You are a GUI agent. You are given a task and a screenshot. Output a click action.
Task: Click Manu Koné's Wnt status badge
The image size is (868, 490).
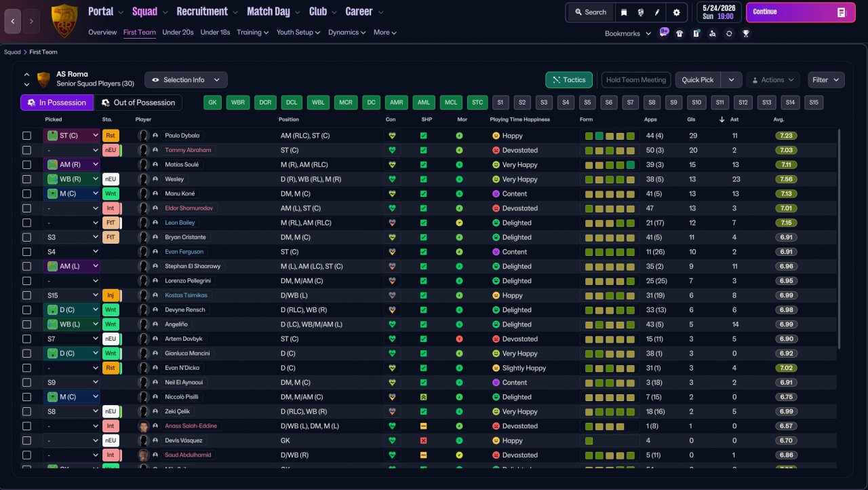point(111,193)
